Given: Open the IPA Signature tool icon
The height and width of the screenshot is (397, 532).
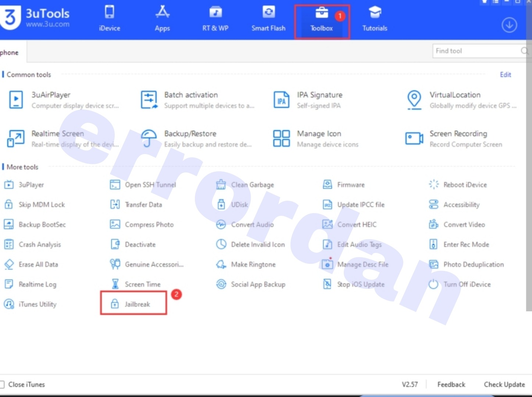Looking at the screenshot, I should (281, 100).
